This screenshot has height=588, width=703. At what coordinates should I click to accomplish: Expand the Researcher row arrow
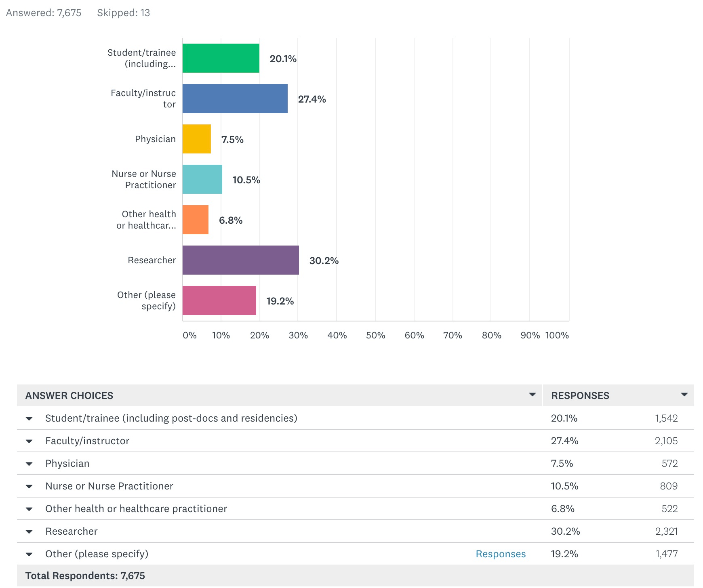coord(29,531)
